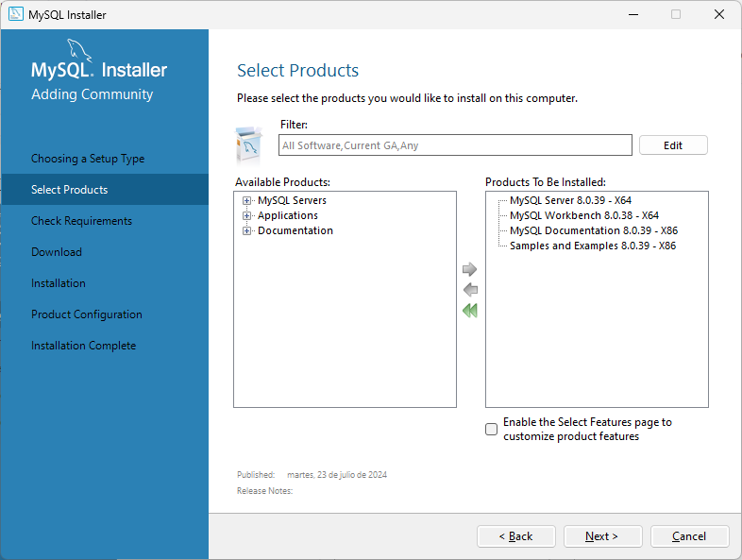Click the Cancel button
742x560 pixels.
[689, 536]
